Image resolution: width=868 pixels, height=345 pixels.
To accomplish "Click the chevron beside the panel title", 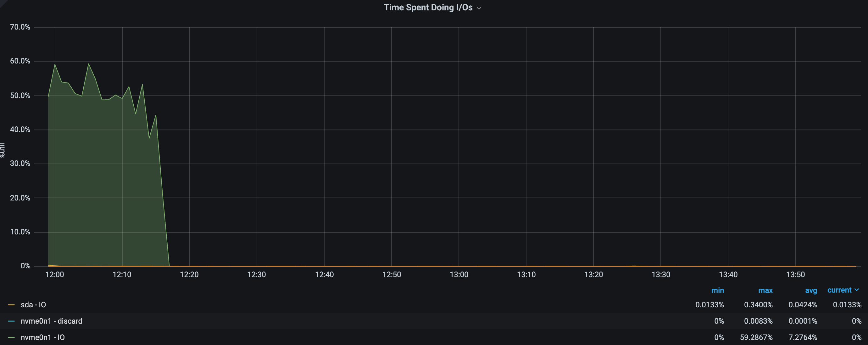I will (479, 8).
